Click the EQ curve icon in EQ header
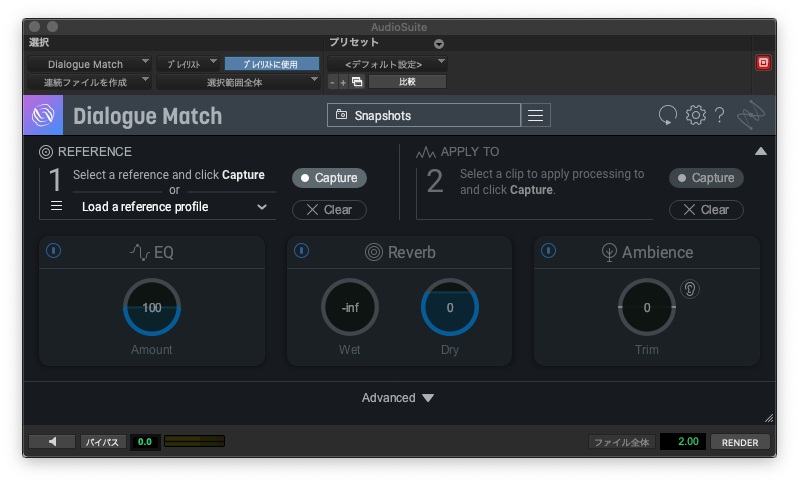799x484 pixels. click(139, 252)
